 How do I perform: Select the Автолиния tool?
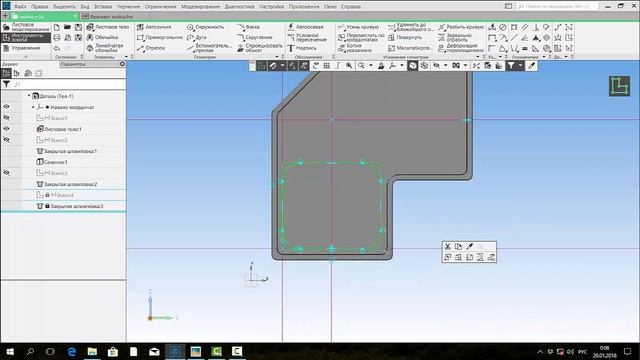pos(154,27)
